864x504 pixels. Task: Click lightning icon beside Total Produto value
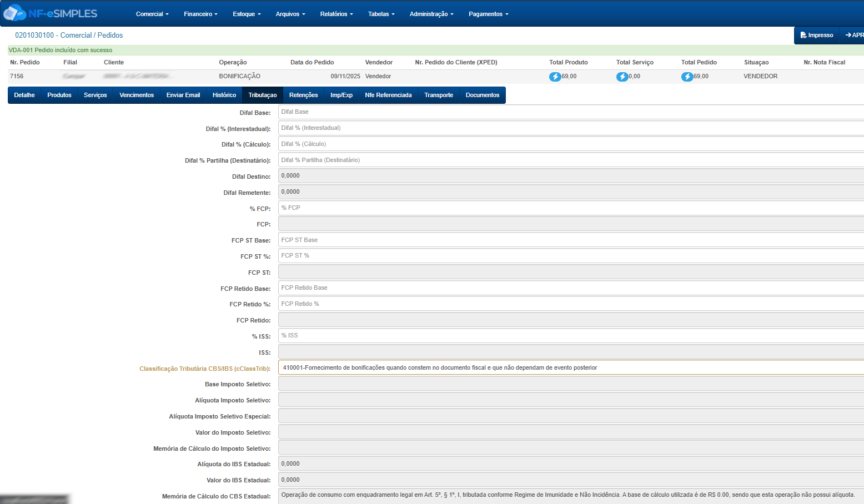[x=555, y=77]
